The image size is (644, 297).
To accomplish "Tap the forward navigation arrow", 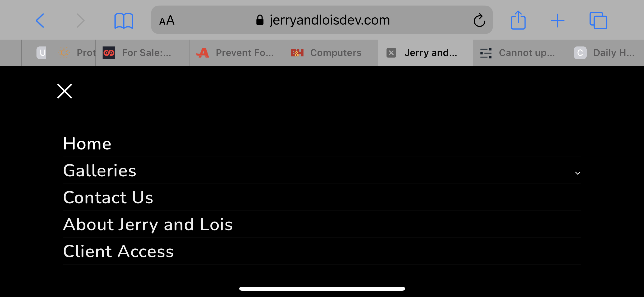I will tap(80, 21).
